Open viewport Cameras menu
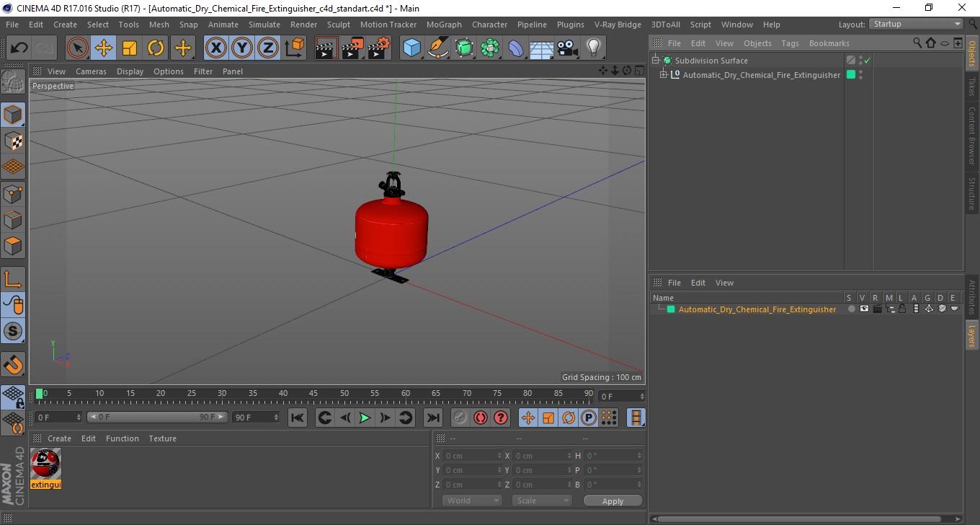 tap(91, 71)
